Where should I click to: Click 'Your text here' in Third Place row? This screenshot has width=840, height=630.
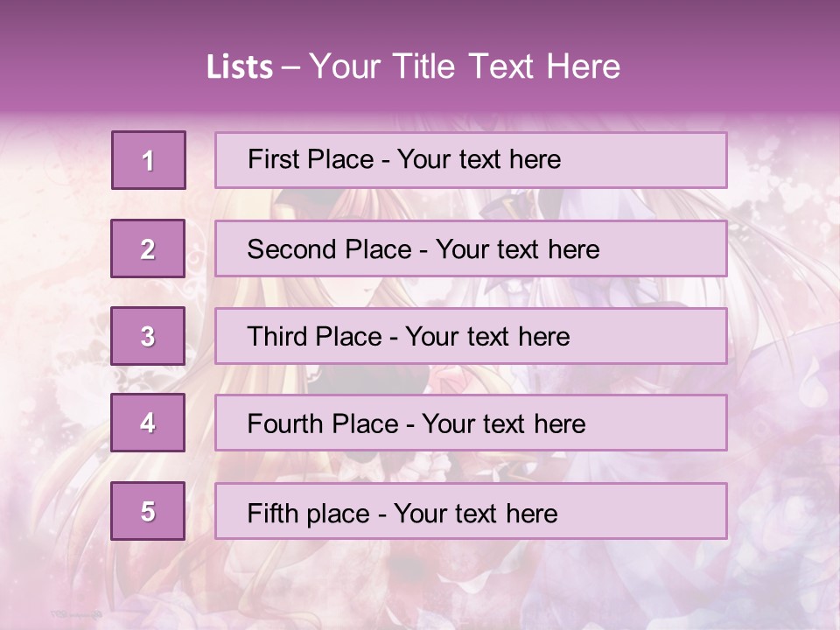487,336
